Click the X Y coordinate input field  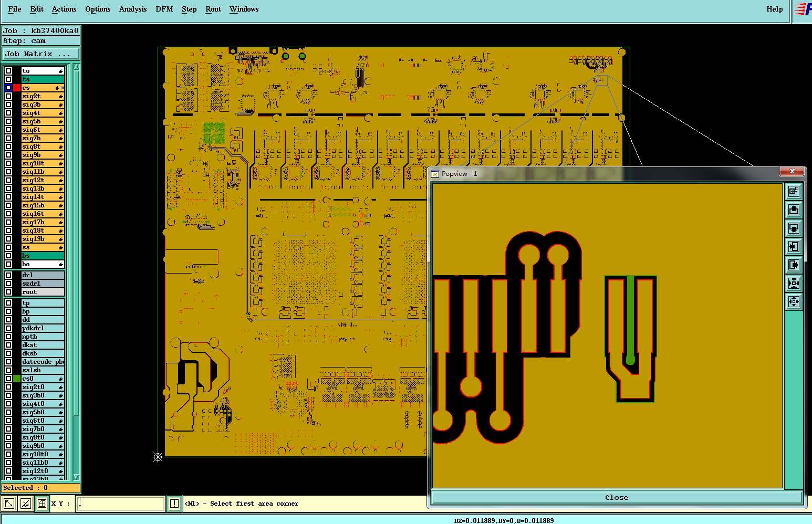(x=121, y=504)
